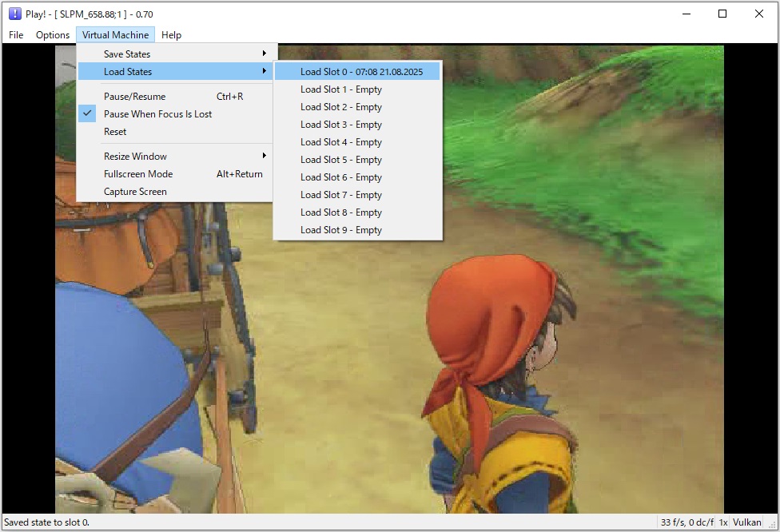
Task: Select Load Slot 4 - Empty
Action: coord(358,142)
